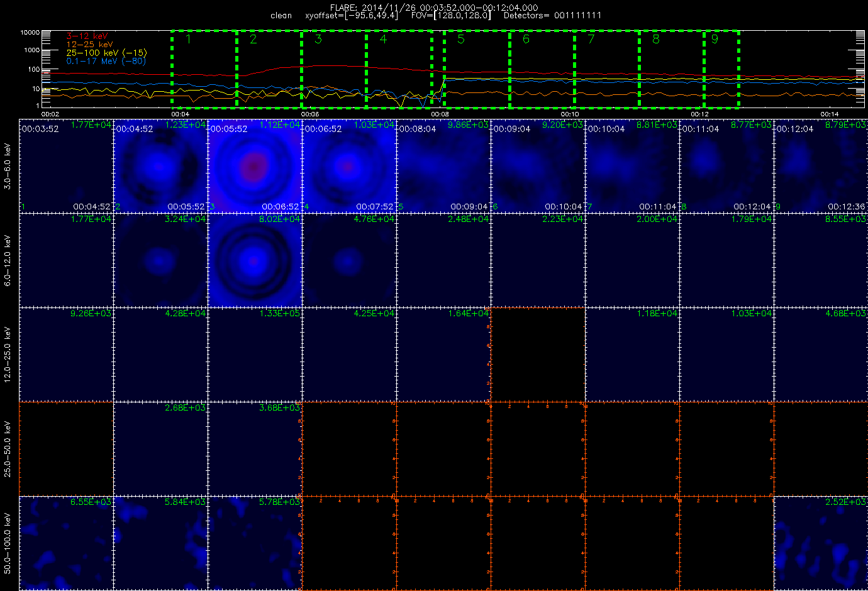Screen dimensions: 868x591
Task: Click the 'clean' algorithm label in header
Action: [x=281, y=16]
